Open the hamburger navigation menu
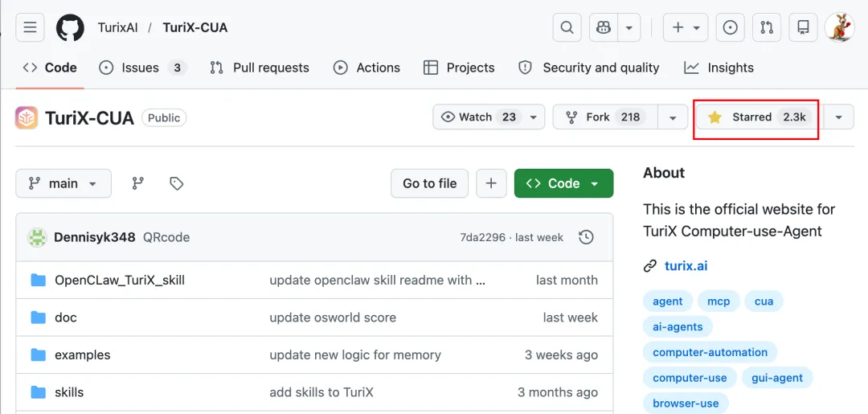 point(30,27)
